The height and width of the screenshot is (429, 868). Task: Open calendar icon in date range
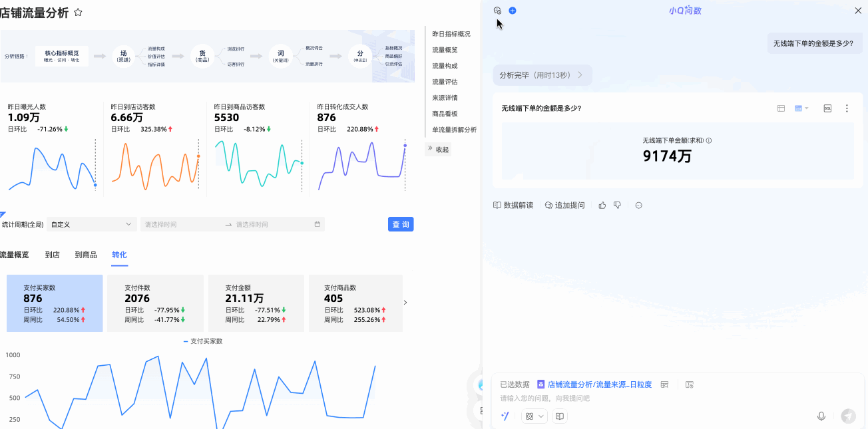click(318, 225)
